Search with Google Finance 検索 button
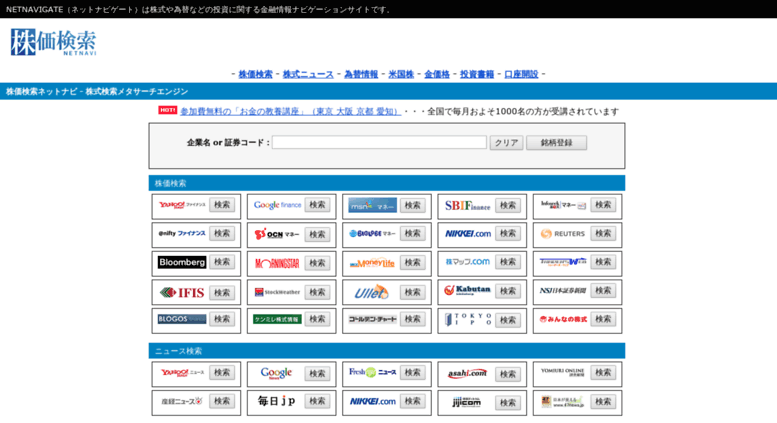 click(317, 205)
